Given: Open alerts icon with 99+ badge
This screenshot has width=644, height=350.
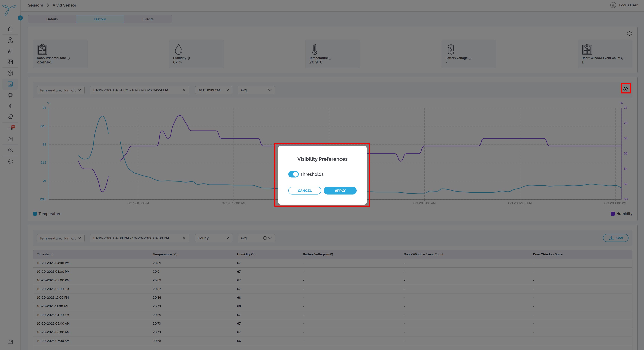Looking at the screenshot, I should pyautogui.click(x=11, y=128).
